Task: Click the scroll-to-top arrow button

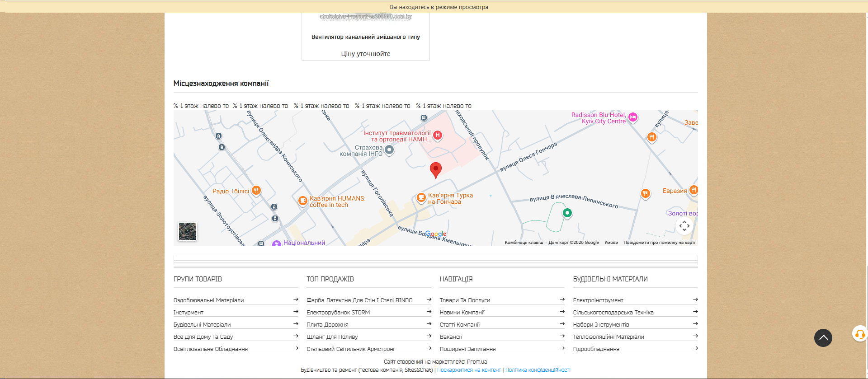Action: (x=823, y=338)
